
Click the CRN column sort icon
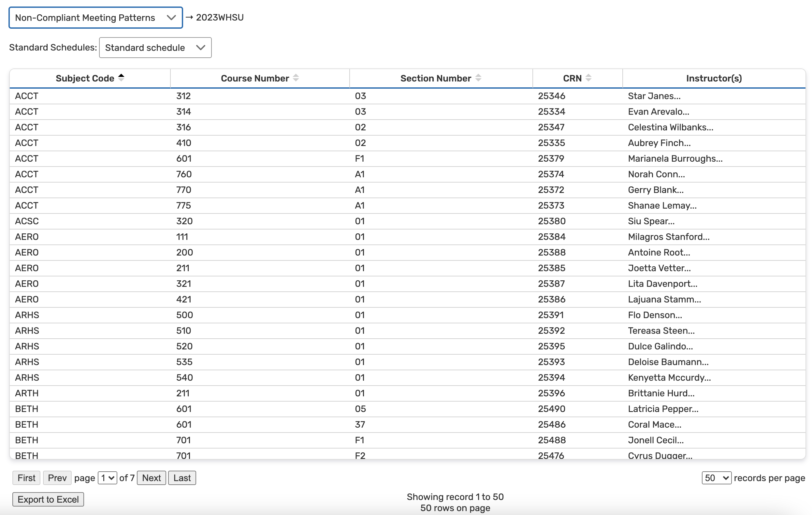click(x=588, y=78)
